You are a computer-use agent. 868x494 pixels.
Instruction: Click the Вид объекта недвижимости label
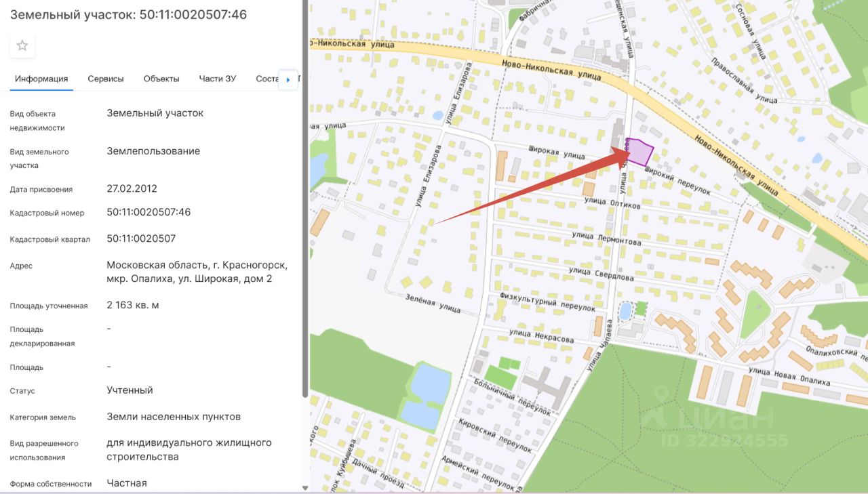click(x=37, y=121)
